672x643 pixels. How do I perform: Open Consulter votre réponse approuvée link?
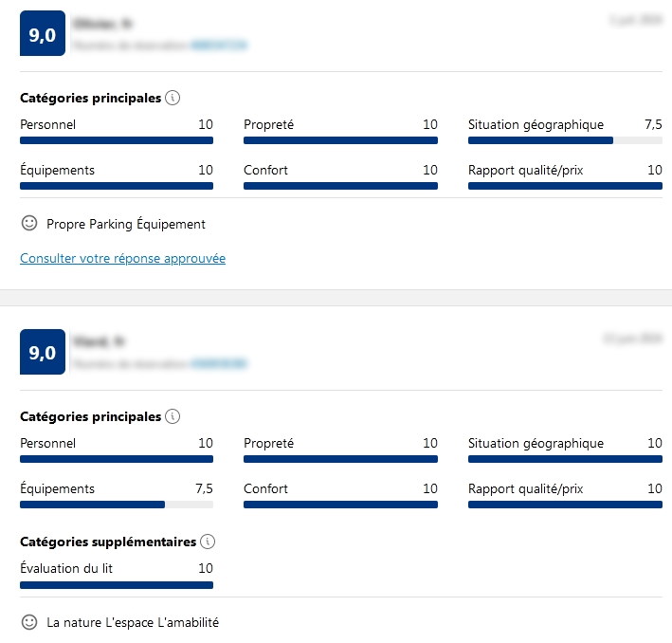(122, 258)
